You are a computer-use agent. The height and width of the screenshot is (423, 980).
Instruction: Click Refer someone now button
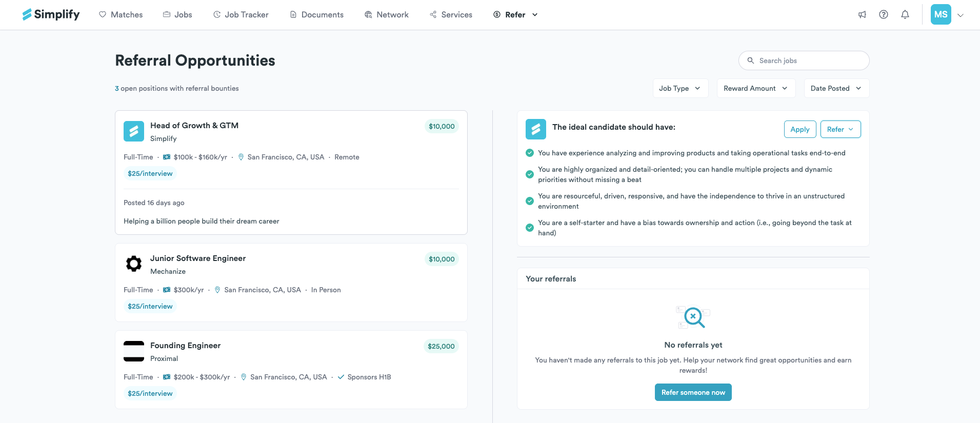click(693, 392)
